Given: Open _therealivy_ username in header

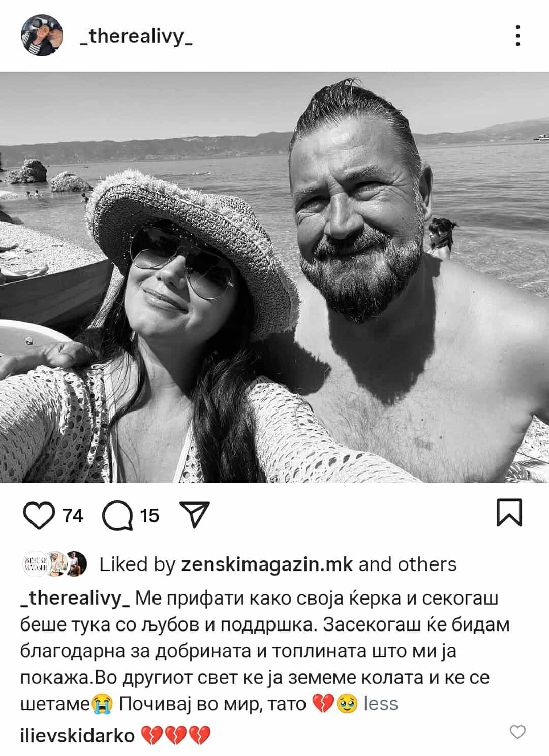Looking at the screenshot, I should coord(136,36).
